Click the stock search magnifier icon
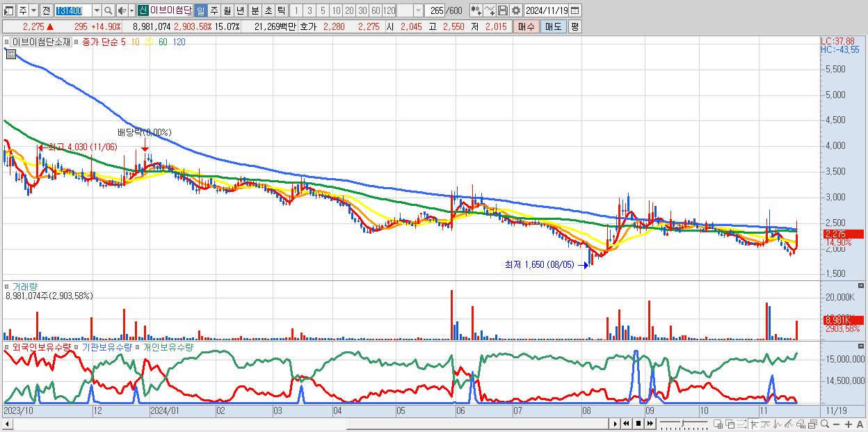The image size is (868, 432). [x=108, y=10]
